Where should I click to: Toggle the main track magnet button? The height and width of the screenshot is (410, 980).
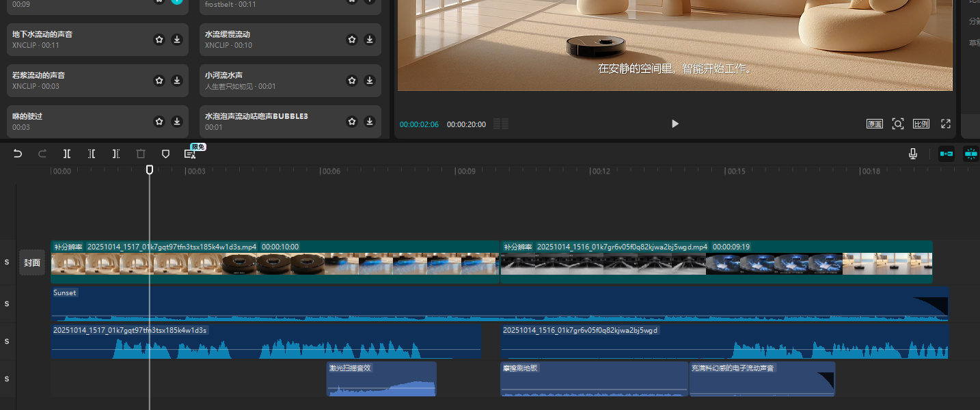coord(947,154)
